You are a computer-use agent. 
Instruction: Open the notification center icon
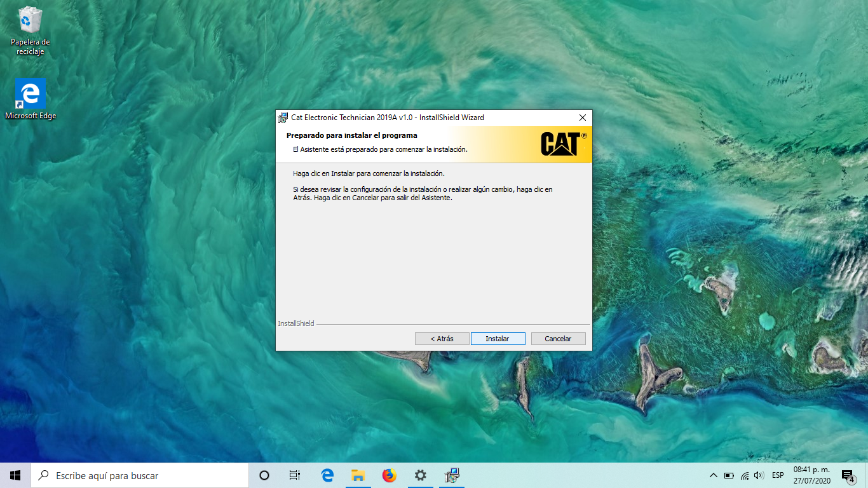coord(848,475)
